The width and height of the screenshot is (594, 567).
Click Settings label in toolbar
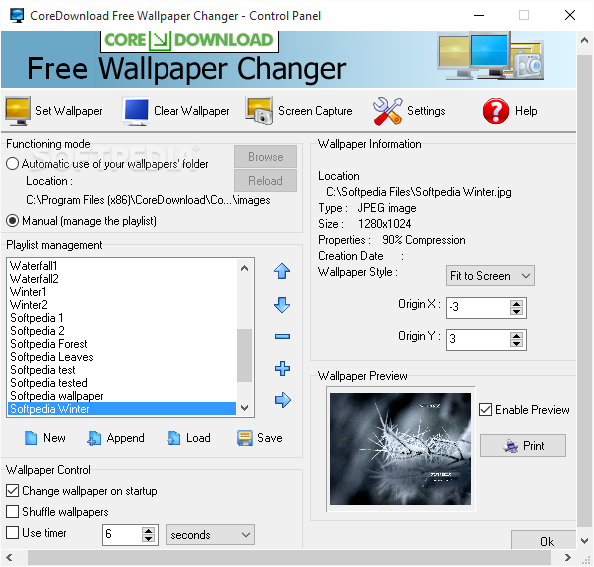[426, 111]
